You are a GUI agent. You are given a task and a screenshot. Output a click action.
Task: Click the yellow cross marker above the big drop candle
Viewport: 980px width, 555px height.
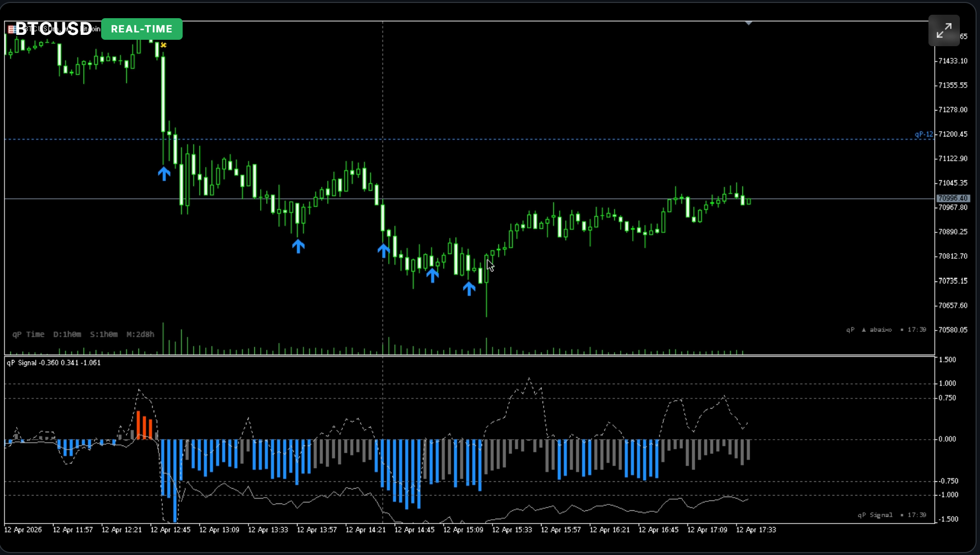[163, 45]
